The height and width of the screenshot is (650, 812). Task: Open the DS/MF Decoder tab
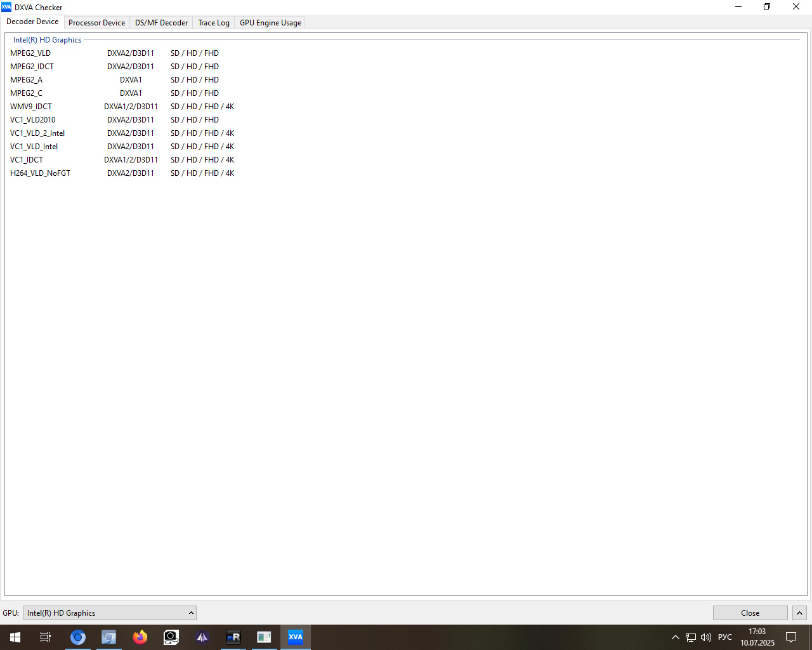point(161,23)
